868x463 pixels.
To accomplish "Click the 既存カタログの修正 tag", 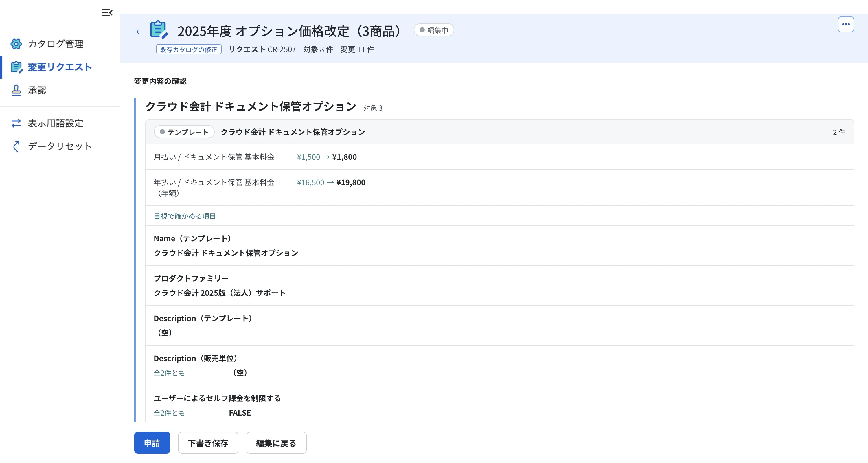I will click(x=189, y=49).
